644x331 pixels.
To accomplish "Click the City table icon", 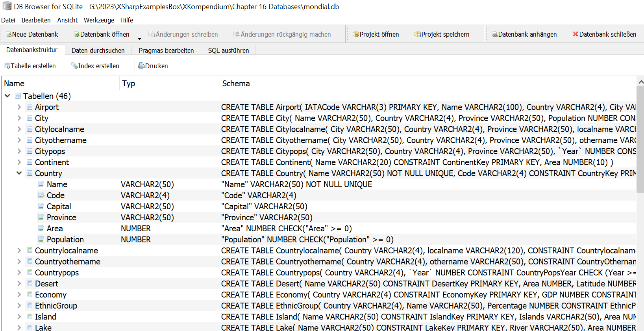I will (30, 118).
